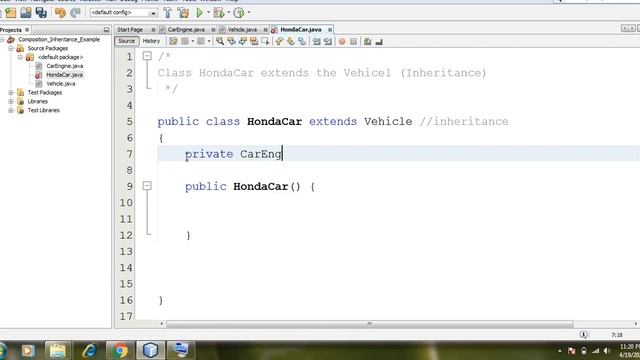Close the CarEngine.java tab
The width and height of the screenshot is (640, 360).
click(x=213, y=30)
